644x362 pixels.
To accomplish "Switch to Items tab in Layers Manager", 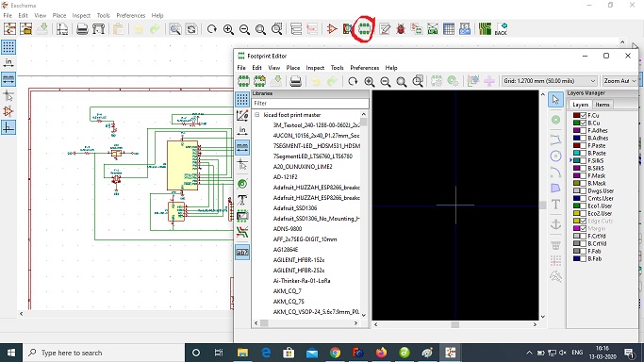I will tap(603, 105).
